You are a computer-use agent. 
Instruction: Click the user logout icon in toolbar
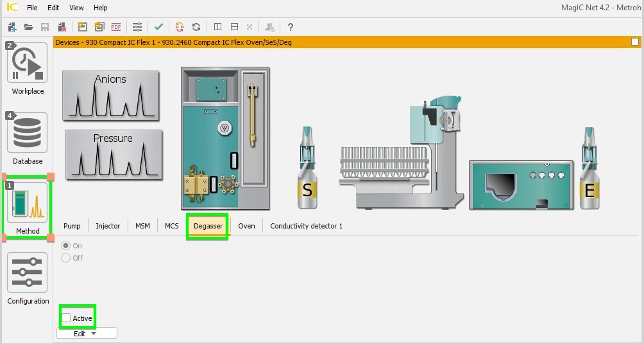coord(269,27)
